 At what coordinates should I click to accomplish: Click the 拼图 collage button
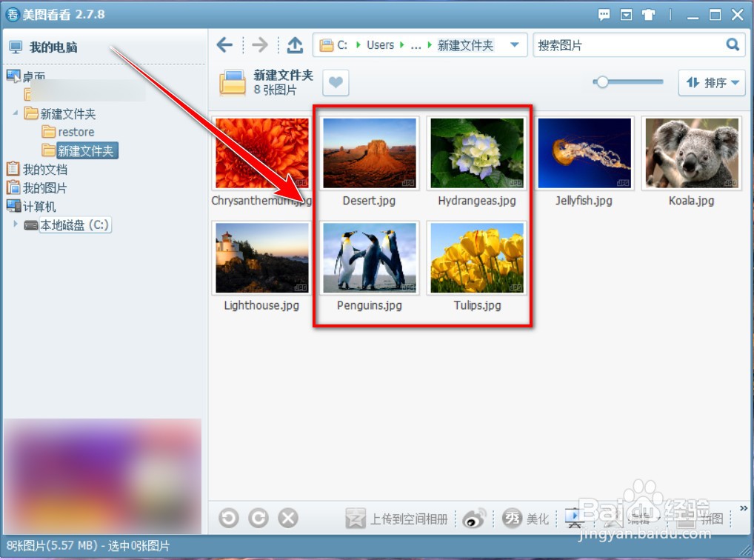701,519
